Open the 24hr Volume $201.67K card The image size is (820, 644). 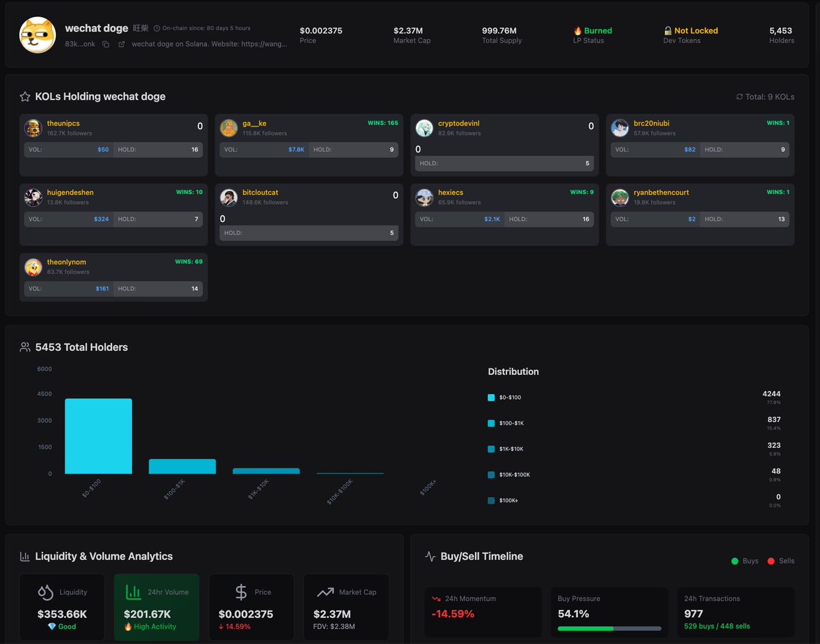click(x=156, y=607)
